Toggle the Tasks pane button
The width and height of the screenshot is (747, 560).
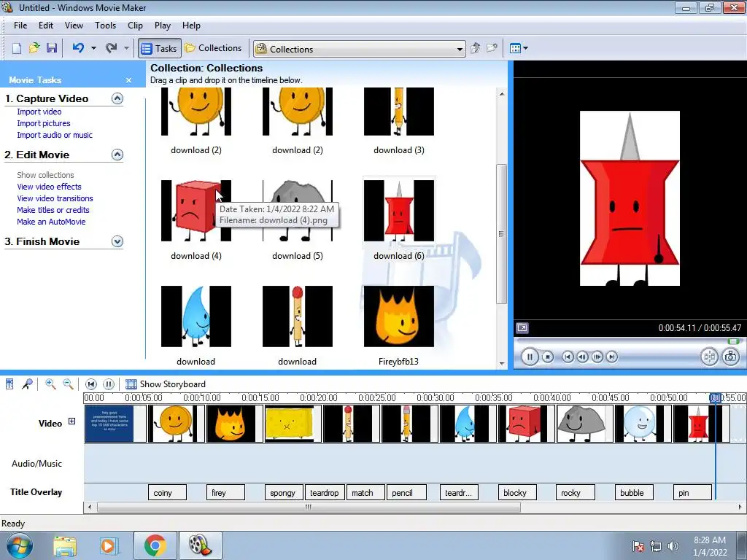[160, 49]
